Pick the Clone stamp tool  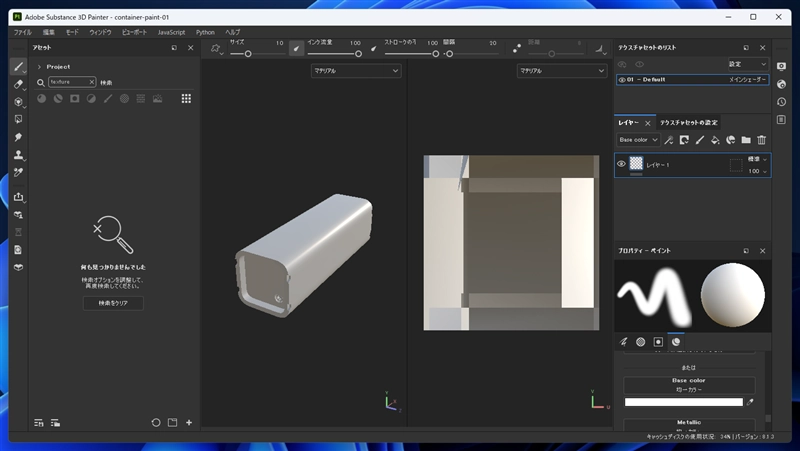point(18,155)
